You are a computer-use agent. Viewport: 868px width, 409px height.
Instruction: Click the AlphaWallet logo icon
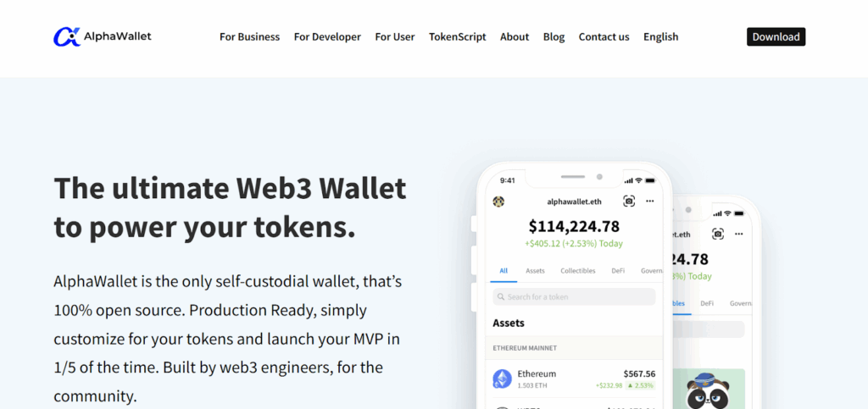click(x=66, y=36)
